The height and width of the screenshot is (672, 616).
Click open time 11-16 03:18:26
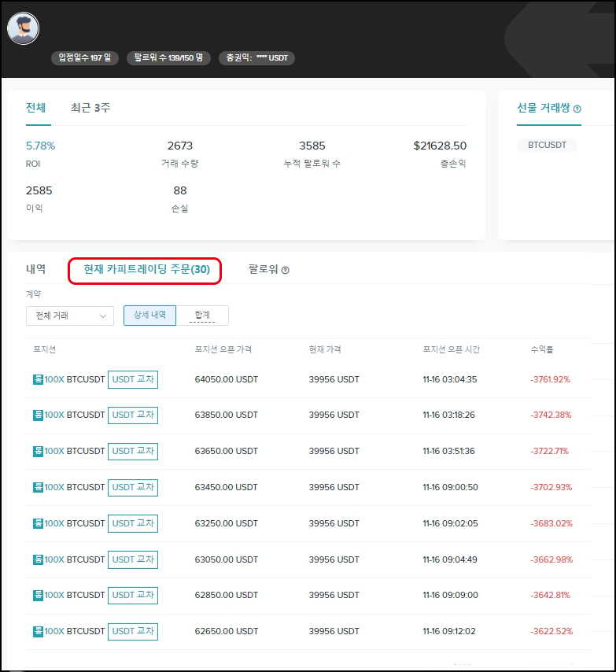[x=449, y=415]
